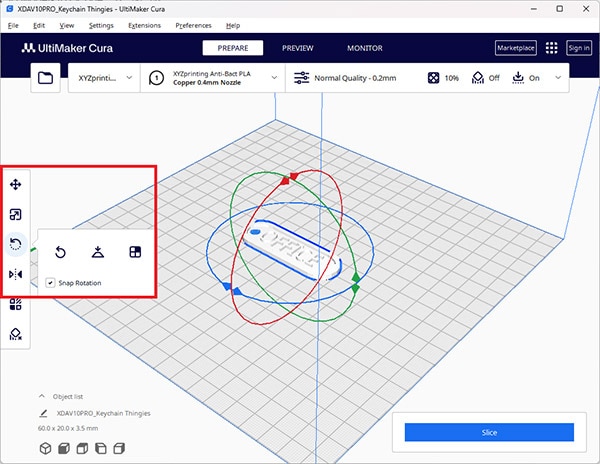Click adhesion On icon

point(518,78)
